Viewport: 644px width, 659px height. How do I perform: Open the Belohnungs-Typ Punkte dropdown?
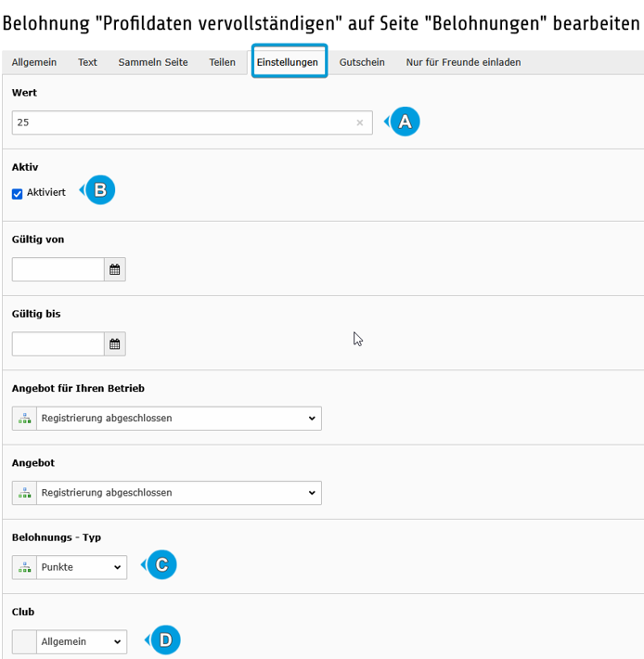pyautogui.click(x=82, y=567)
